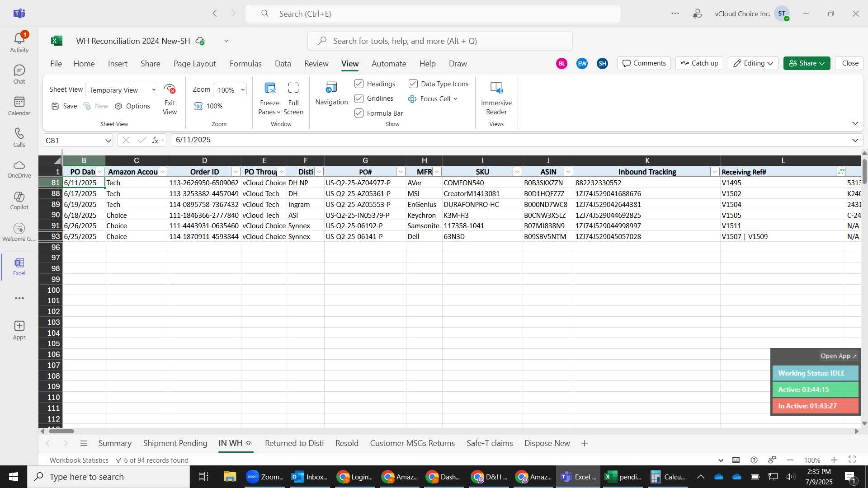Viewport: 868px width, 488px height.
Task: Open Zoom app from the taskbar
Action: point(265,477)
